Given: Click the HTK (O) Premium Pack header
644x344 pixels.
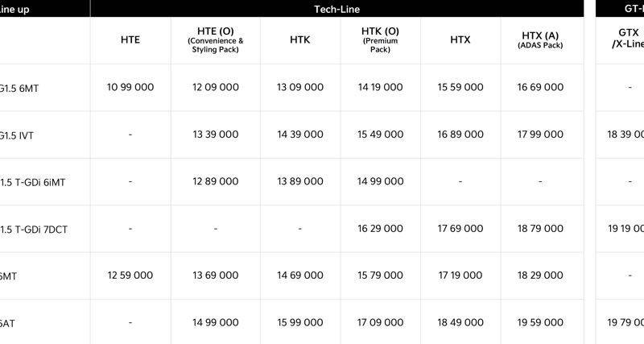Looking at the screenshot, I should point(381,39).
